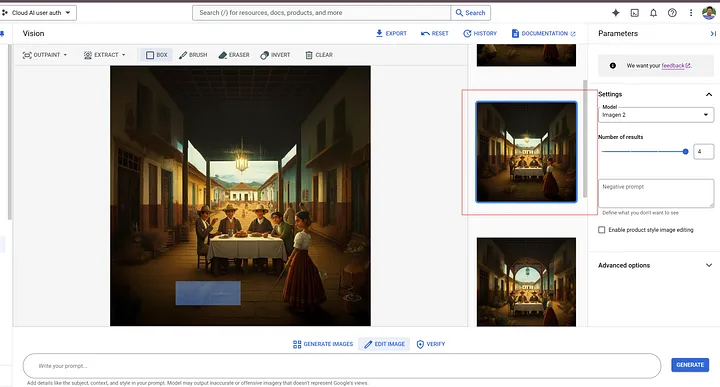The image size is (720, 387).
Task: Open the History panel
Action: pos(480,34)
